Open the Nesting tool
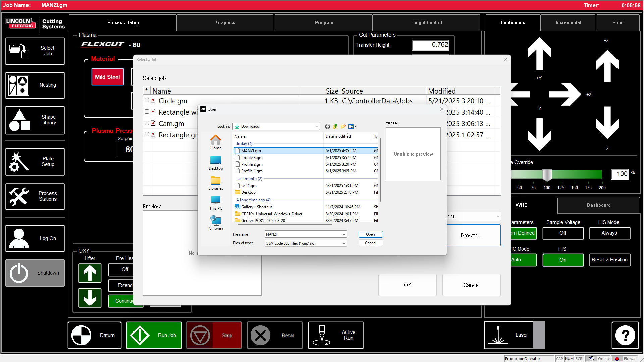 tap(35, 85)
